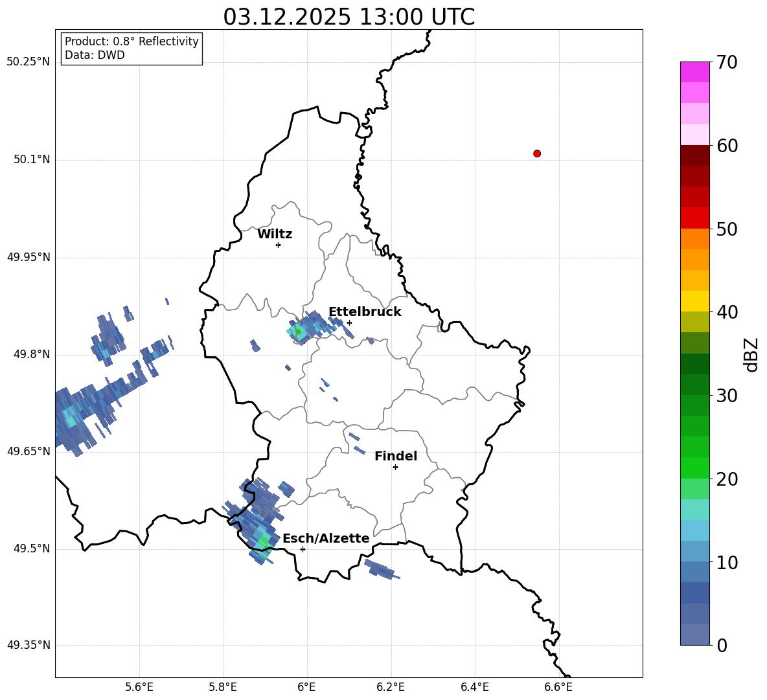Click the 20 tick label on colorbar
The height and width of the screenshot is (700, 767).
tap(727, 479)
